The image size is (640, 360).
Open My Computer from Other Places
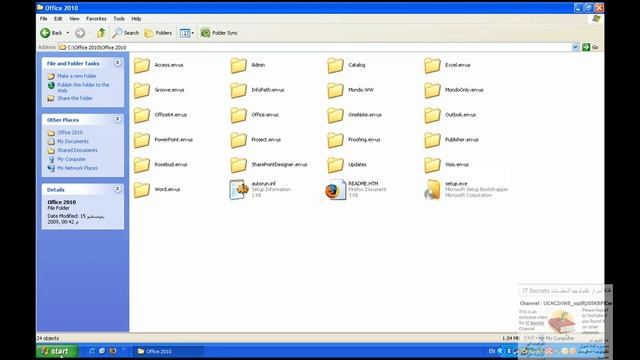(71, 159)
